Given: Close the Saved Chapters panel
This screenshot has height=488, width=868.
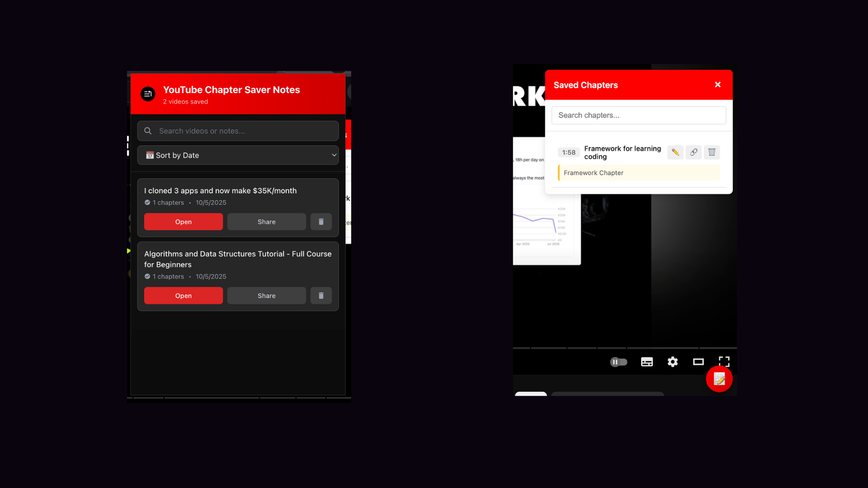Looking at the screenshot, I should click(x=717, y=84).
